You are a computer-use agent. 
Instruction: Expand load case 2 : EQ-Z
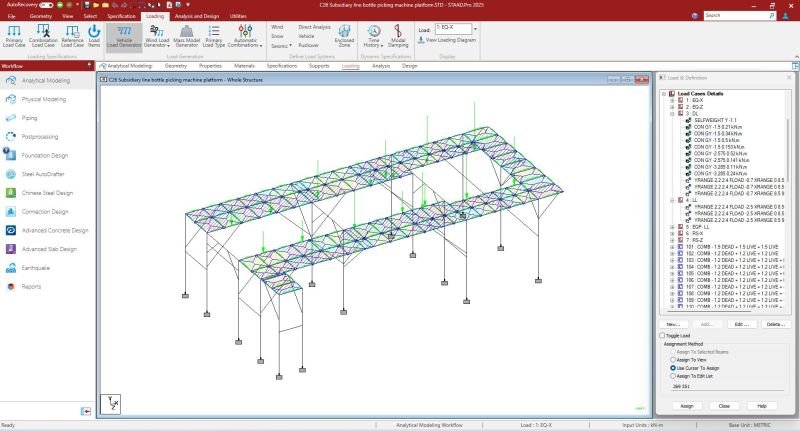672,107
